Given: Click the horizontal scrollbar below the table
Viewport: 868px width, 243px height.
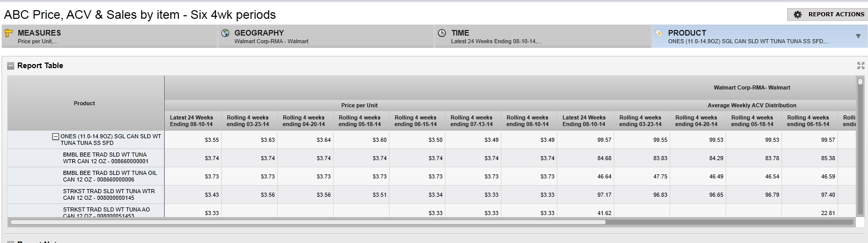Looking at the screenshot, I should tap(308, 222).
